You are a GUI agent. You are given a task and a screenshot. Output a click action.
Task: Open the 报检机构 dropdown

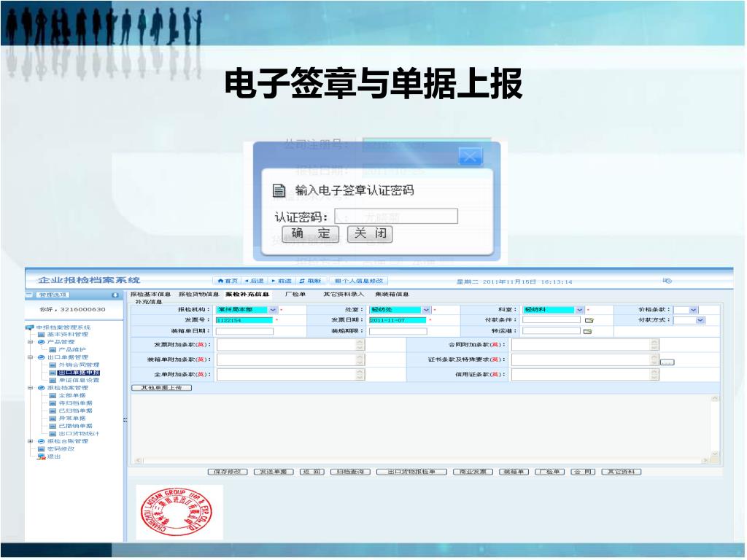[273, 310]
